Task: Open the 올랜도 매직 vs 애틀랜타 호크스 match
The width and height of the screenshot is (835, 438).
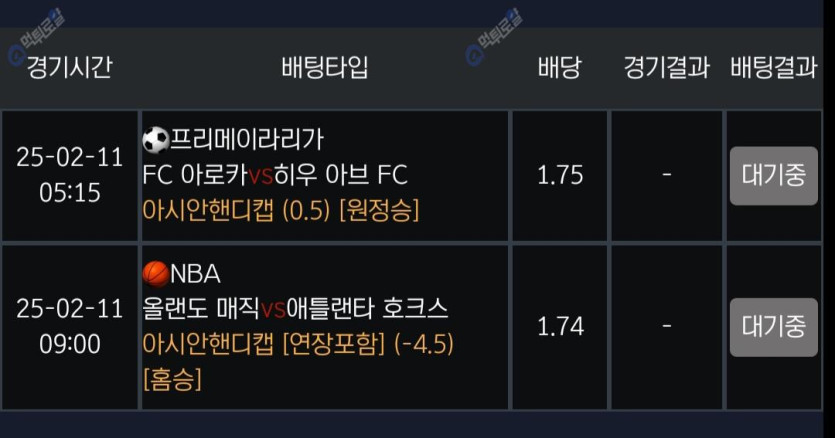Action: (295, 308)
